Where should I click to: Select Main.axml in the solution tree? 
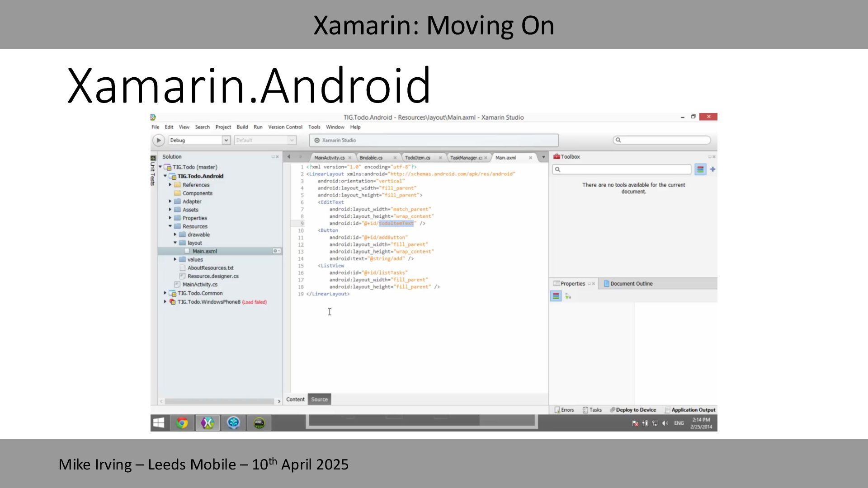[204, 251]
